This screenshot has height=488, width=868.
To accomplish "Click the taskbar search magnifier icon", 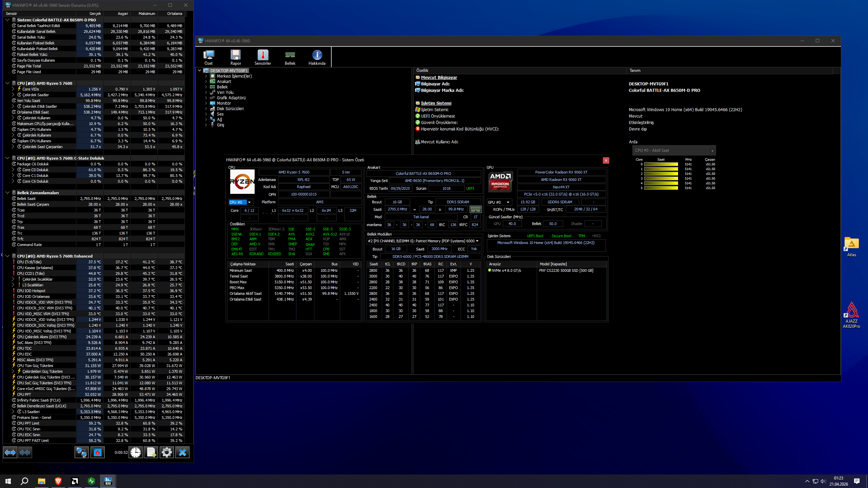I will [24, 481].
